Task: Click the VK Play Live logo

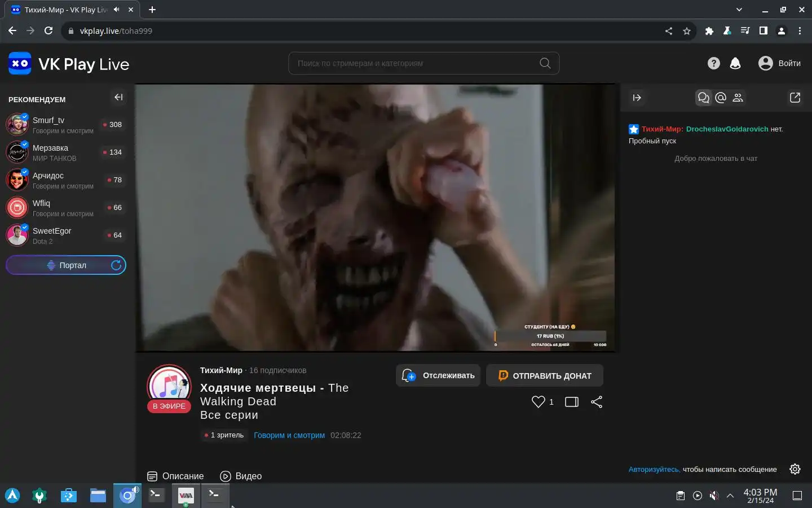Action: pyautogui.click(x=69, y=64)
